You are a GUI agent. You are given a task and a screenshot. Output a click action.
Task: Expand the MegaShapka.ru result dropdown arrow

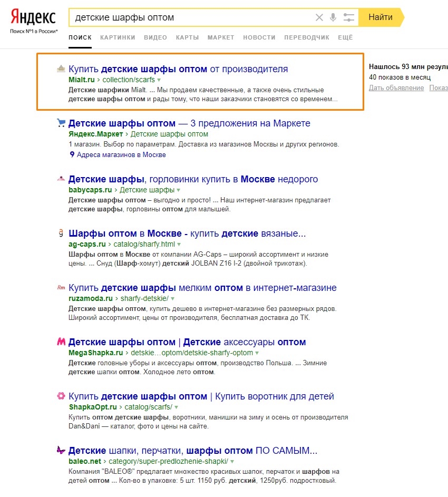coord(257,353)
